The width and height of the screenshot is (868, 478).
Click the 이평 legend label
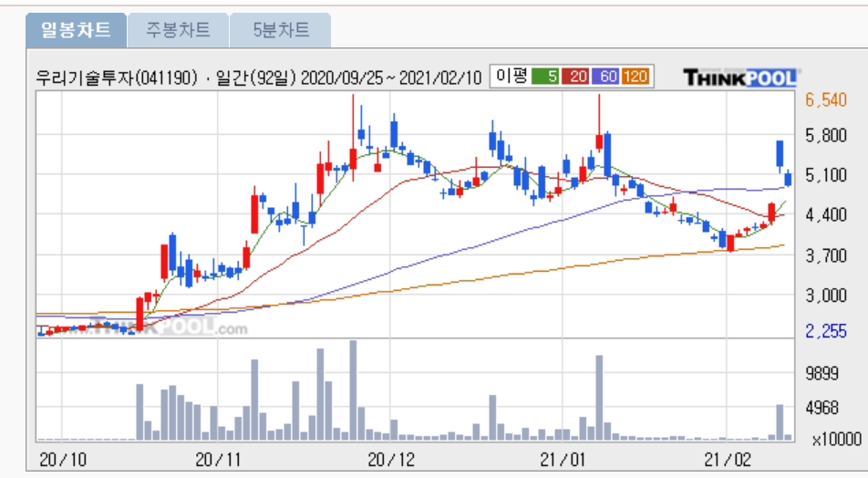[x=511, y=77]
